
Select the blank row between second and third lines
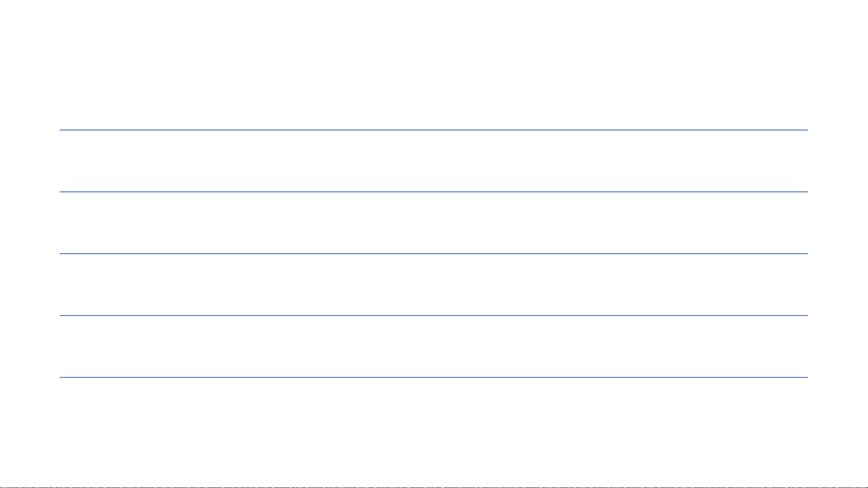click(434, 223)
